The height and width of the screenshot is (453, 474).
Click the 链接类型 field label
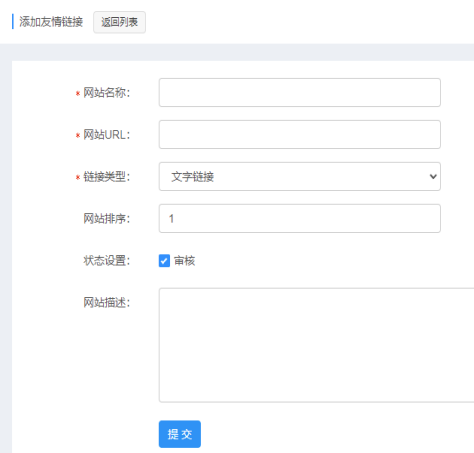tap(106, 177)
